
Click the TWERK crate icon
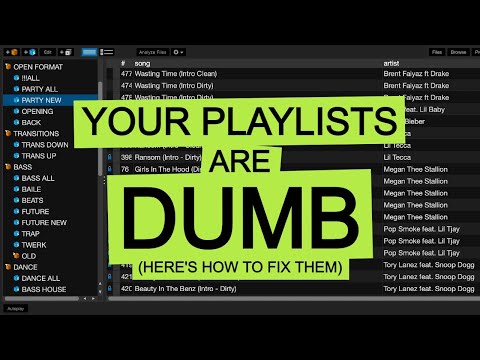pos(16,245)
